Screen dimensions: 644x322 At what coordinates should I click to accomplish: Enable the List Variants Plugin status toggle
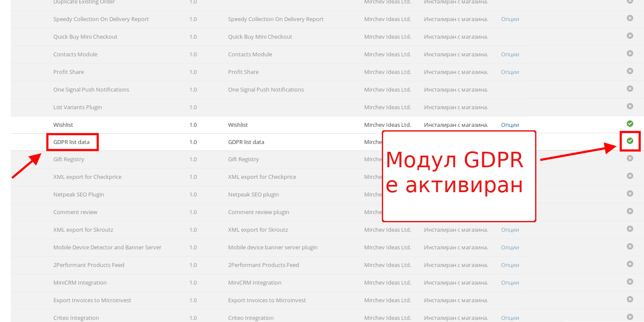coord(630,106)
